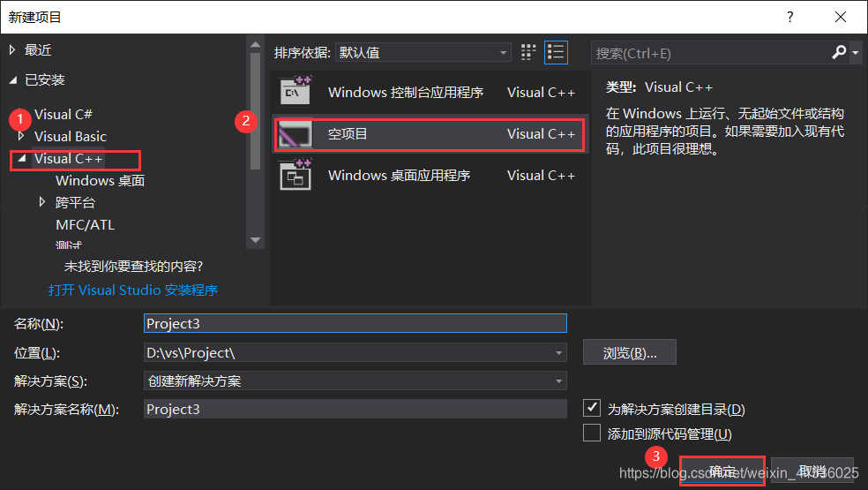Select Visual C# in the tree
This screenshot has width=868, height=490.
tap(64, 114)
